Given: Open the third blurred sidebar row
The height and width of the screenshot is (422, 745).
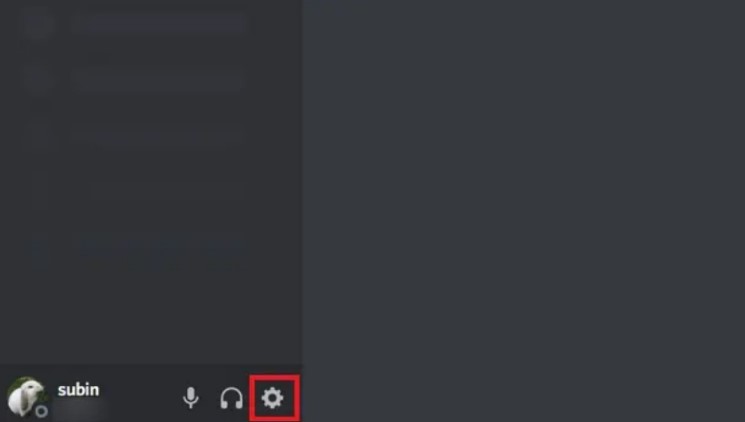Looking at the screenshot, I should coord(157,138).
